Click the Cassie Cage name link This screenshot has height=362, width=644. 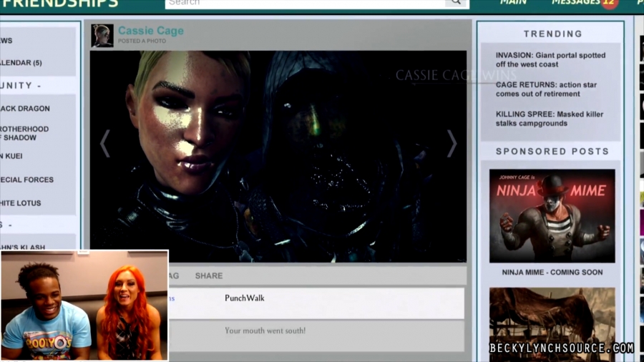pos(150,31)
